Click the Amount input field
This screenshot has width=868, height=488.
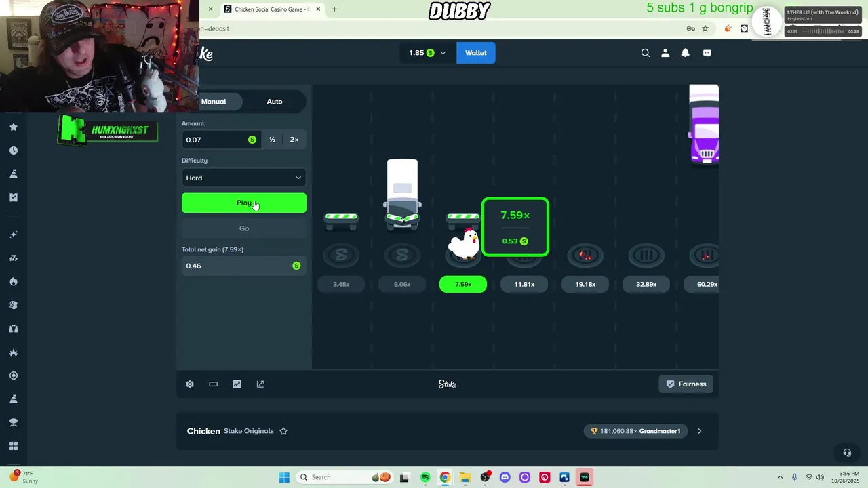(x=221, y=140)
